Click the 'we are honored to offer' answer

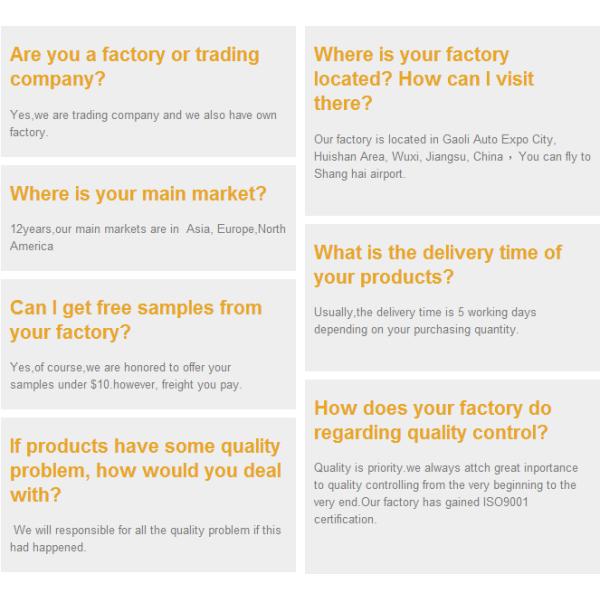125,376
